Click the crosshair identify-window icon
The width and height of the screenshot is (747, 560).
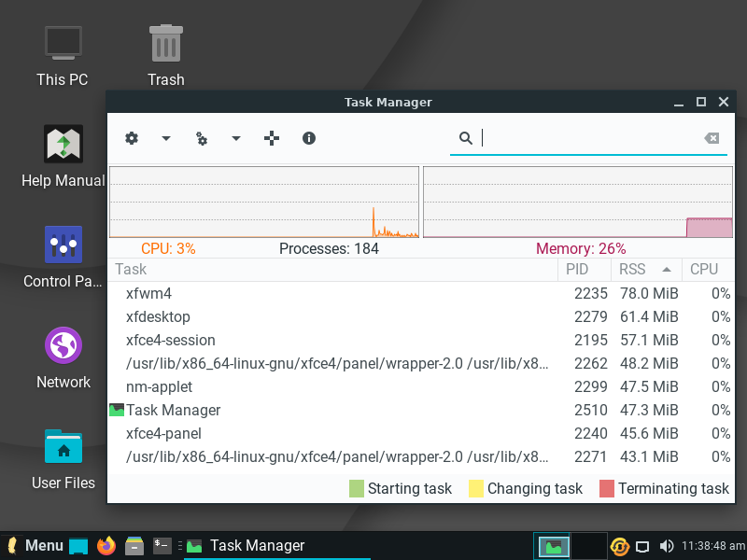[x=272, y=138]
